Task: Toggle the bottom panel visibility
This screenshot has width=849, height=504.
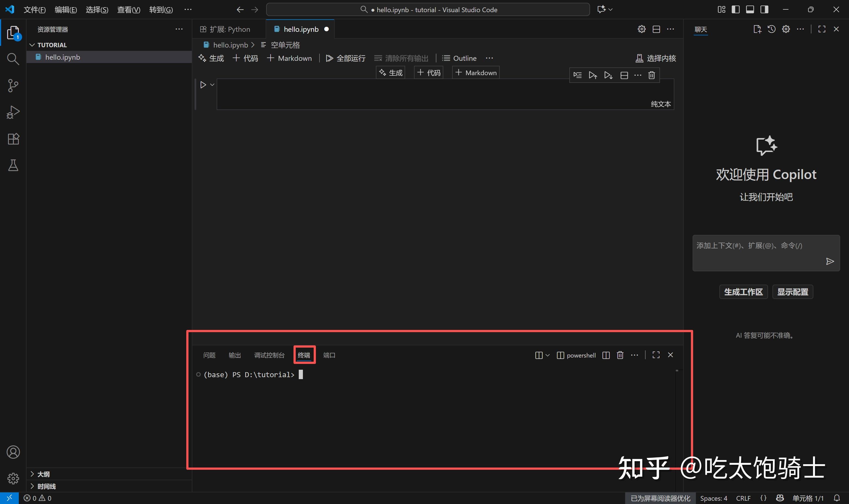Action: coord(750,9)
